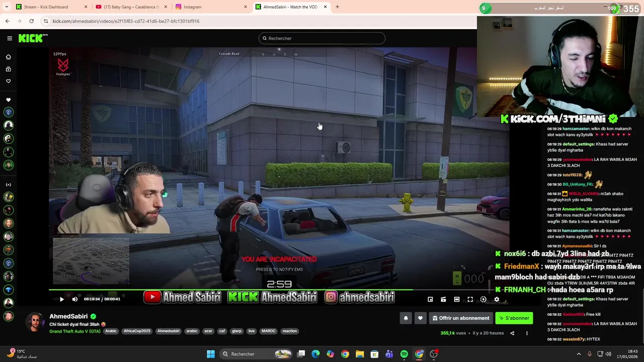This screenshot has height=362, width=644.
Task: Switch to Stream - Kick Dashboard tab
Action: pyautogui.click(x=50, y=7)
